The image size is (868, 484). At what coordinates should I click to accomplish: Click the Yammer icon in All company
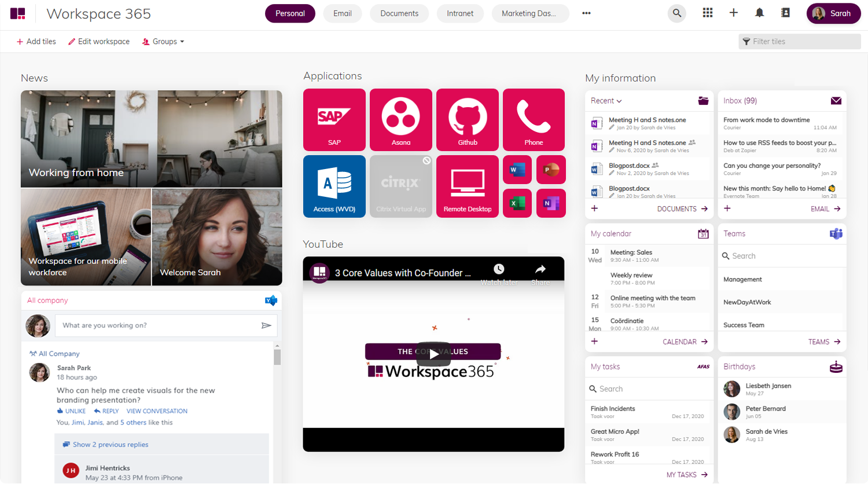[271, 300]
